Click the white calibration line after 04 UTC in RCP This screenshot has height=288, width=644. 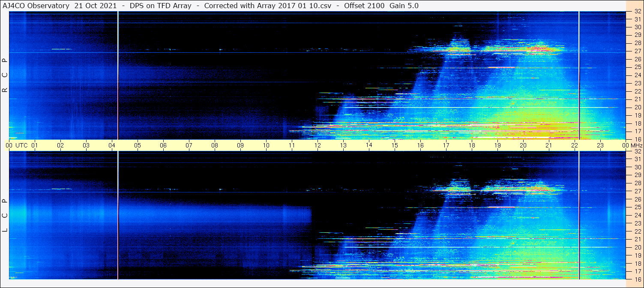tap(118, 75)
